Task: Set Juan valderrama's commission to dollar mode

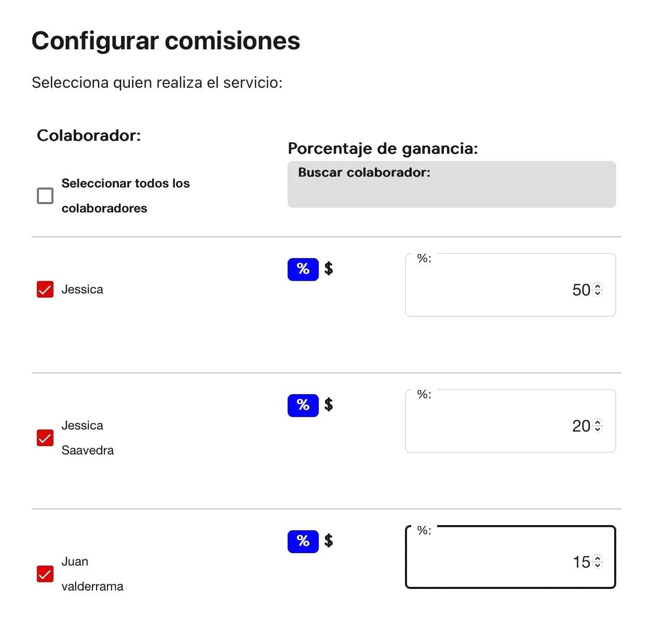Action: (x=329, y=541)
